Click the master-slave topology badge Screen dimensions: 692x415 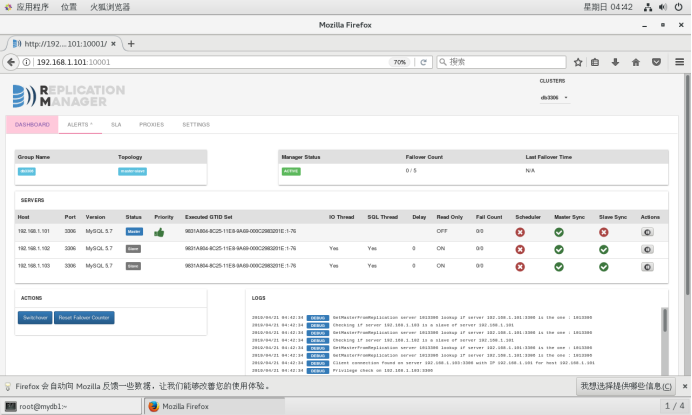[132, 171]
